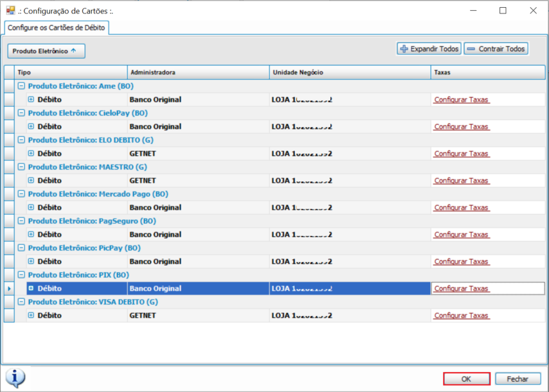Image resolution: width=549 pixels, height=392 pixels.
Task: Expand the selected Débito row under PIX
Action: click(x=31, y=288)
